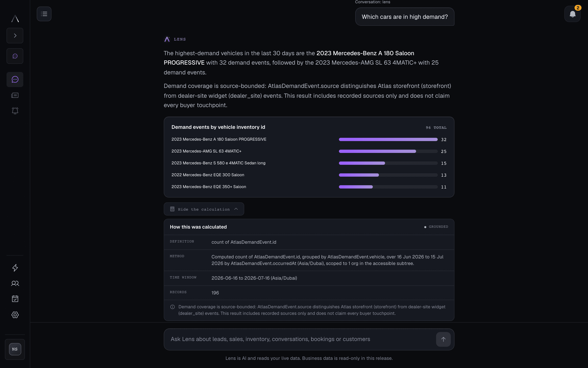The width and height of the screenshot is (588, 368).
Task: Click the Lens logo above the answer
Action: click(x=167, y=39)
